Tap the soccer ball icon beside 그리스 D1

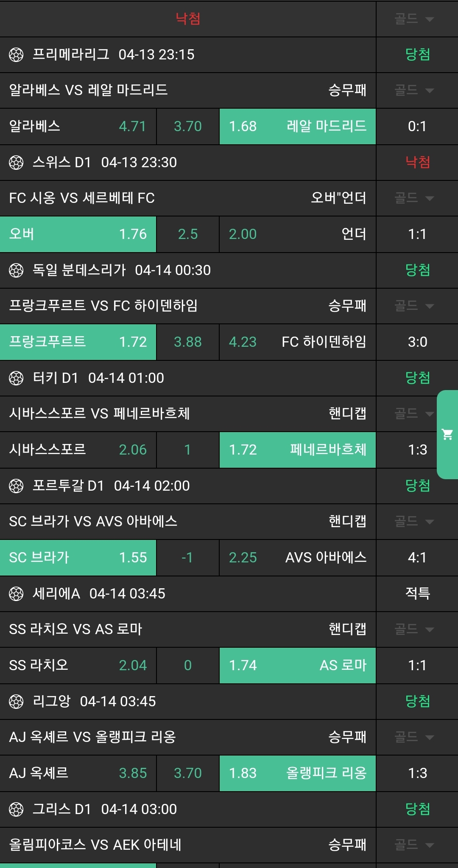(x=16, y=809)
